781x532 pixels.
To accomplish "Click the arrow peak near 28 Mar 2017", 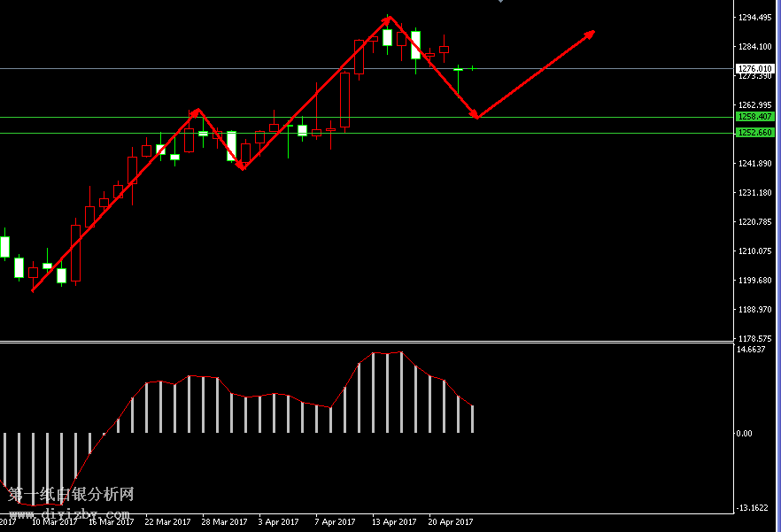I will (197, 112).
